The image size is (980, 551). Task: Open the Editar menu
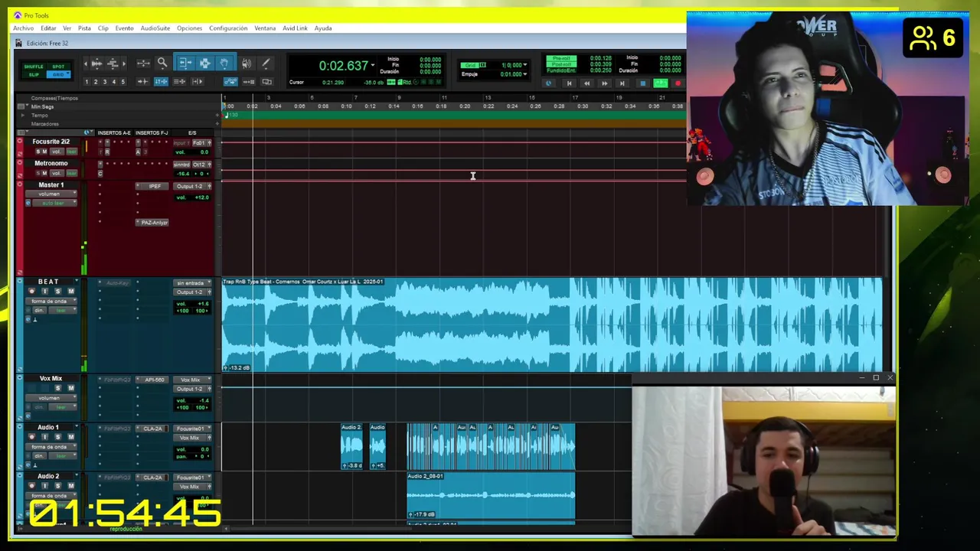point(48,28)
